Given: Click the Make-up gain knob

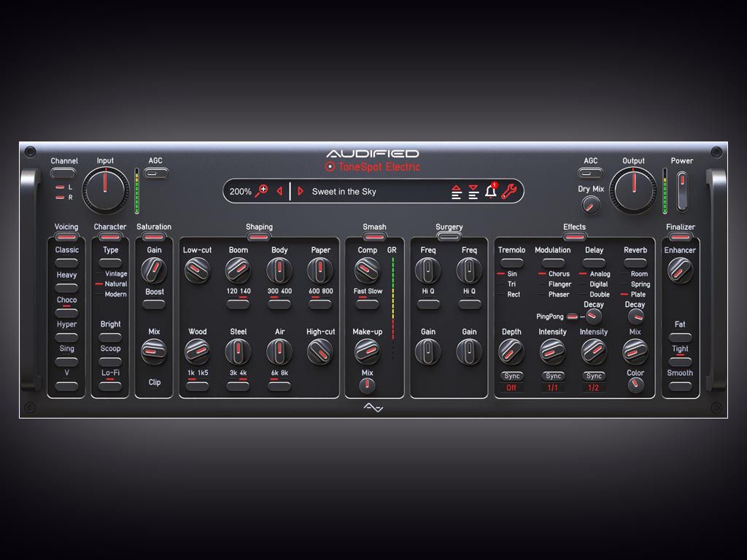Looking at the screenshot, I should click(368, 351).
